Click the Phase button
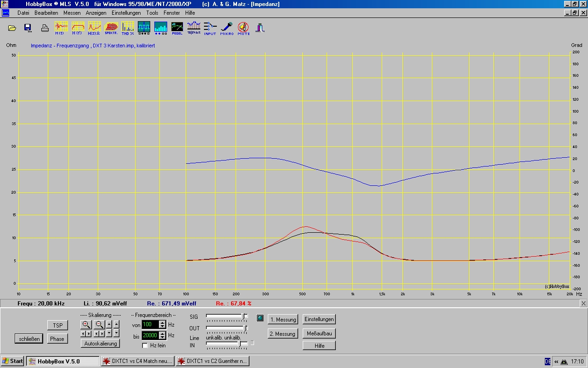The image size is (588, 368). [x=57, y=339]
